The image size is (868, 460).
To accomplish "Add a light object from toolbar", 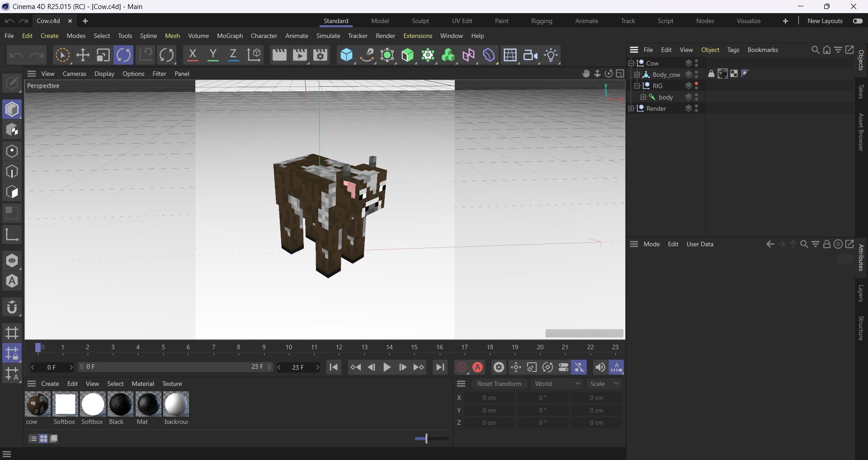I will (x=552, y=55).
